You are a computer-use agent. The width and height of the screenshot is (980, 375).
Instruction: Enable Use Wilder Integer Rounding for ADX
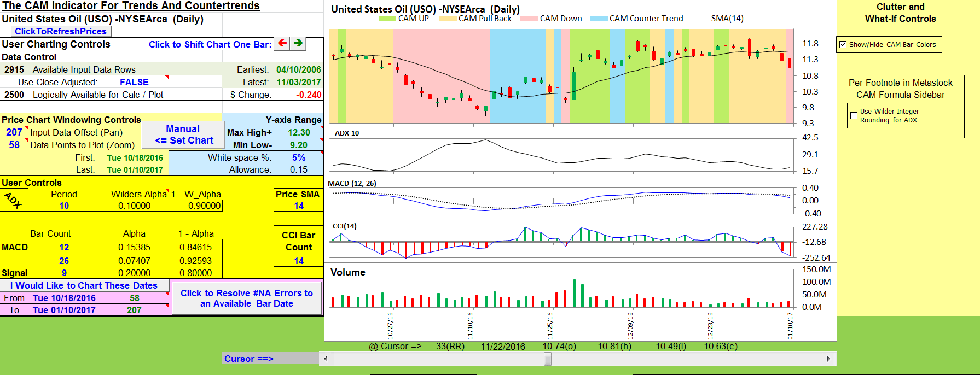(x=854, y=115)
